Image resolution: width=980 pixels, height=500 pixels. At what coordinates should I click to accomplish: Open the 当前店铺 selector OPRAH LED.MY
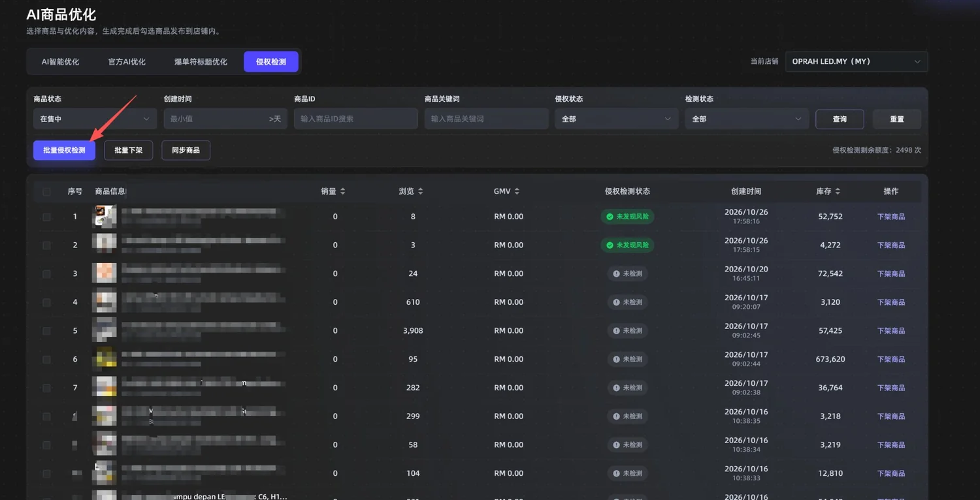[x=857, y=61]
